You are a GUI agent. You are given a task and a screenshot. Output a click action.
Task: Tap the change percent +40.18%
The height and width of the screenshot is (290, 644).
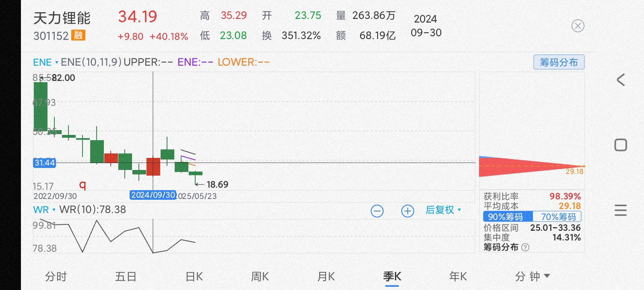169,37
